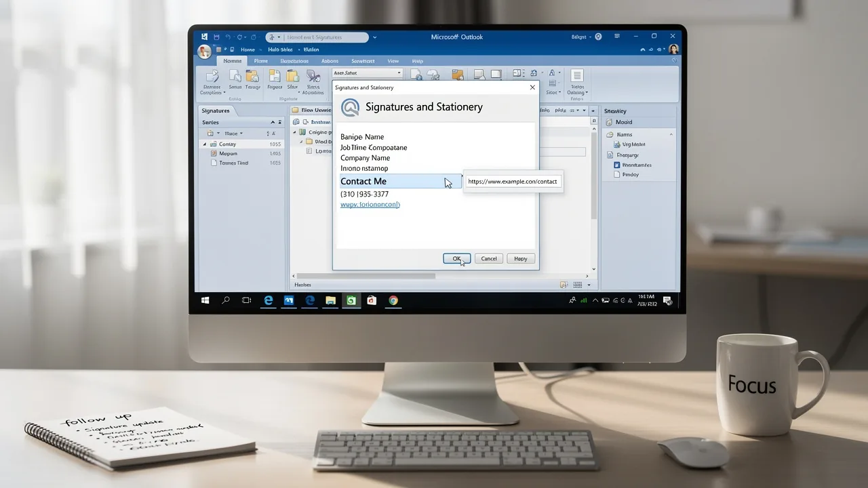Select the "Mapum" row in left pane
Viewport: 868px width, 488px height.
(x=243, y=154)
